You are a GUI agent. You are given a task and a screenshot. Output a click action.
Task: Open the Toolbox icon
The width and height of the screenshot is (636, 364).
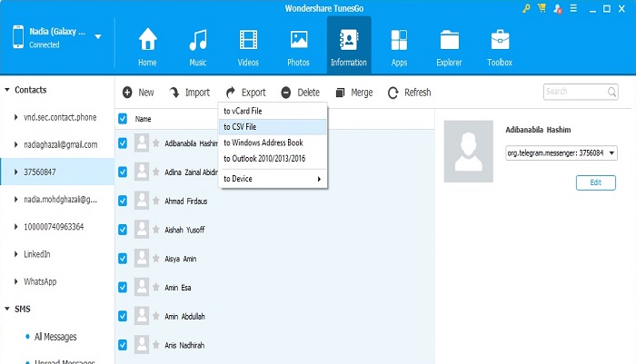coord(499,41)
